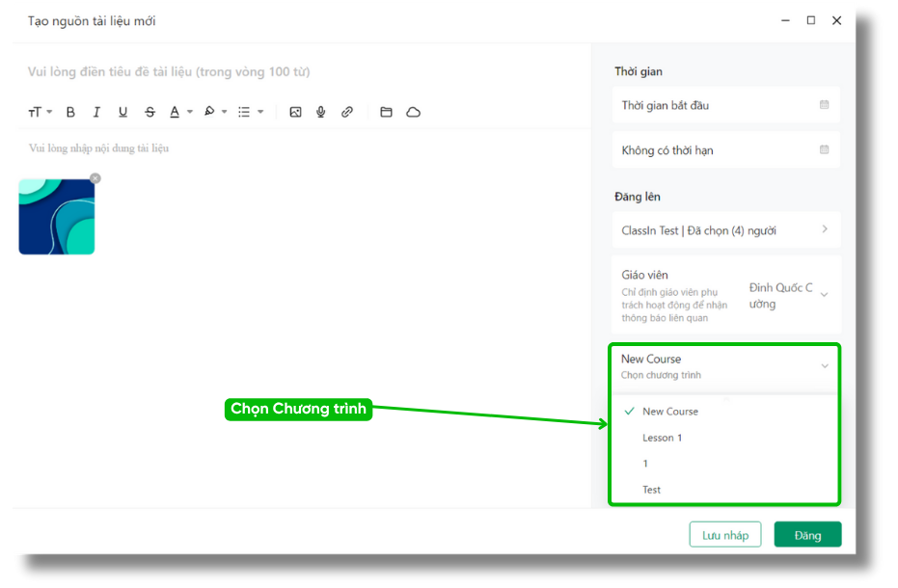Apply strikethrough formatting
Screen dimensions: 898x588
[x=150, y=112]
